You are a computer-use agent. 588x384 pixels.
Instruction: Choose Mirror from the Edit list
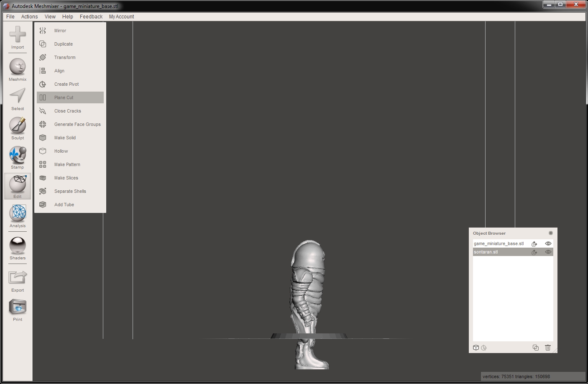coord(70,31)
